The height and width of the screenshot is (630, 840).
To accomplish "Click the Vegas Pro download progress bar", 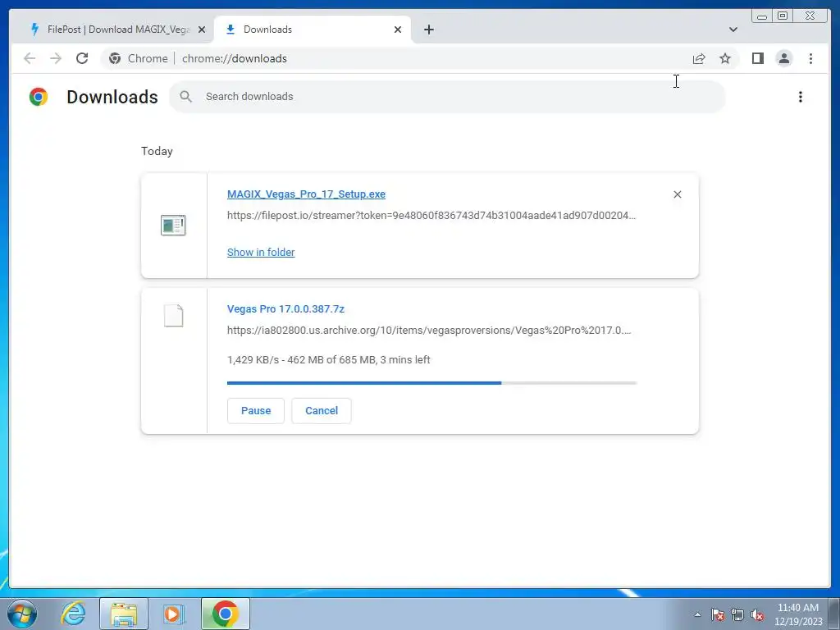I will (431, 383).
